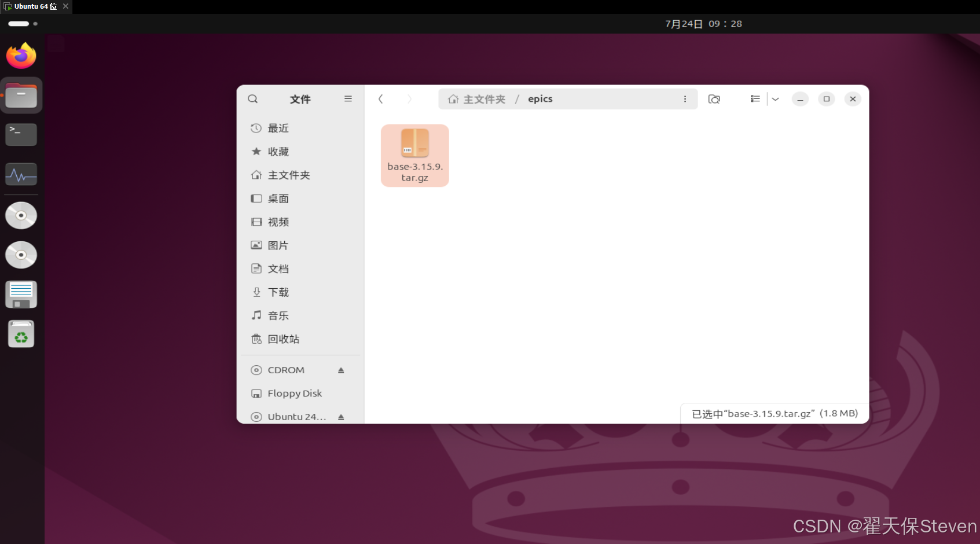The height and width of the screenshot is (544, 980).
Task: Open System Monitor from the dock
Action: [21, 174]
